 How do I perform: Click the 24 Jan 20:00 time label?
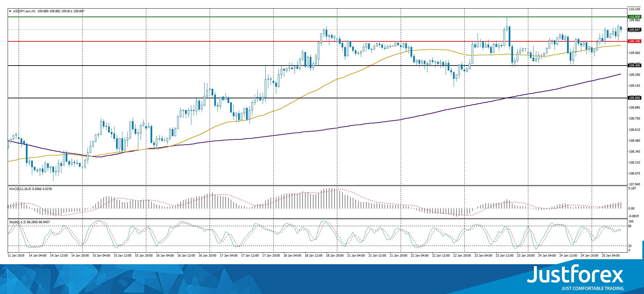click(589, 255)
